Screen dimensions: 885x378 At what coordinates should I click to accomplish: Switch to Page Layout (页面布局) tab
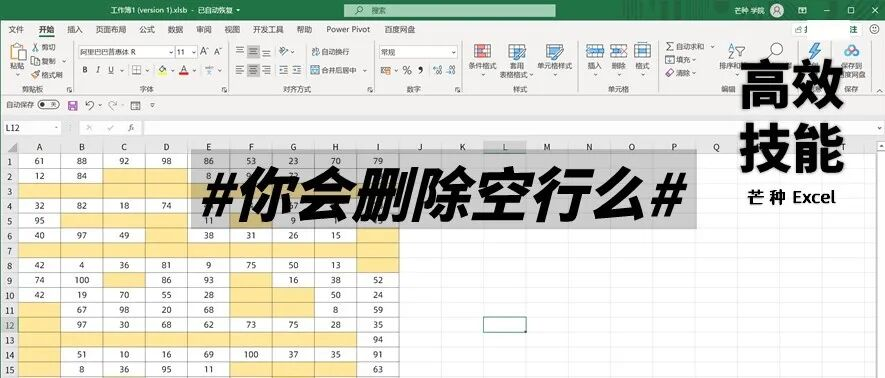pyautogui.click(x=111, y=29)
